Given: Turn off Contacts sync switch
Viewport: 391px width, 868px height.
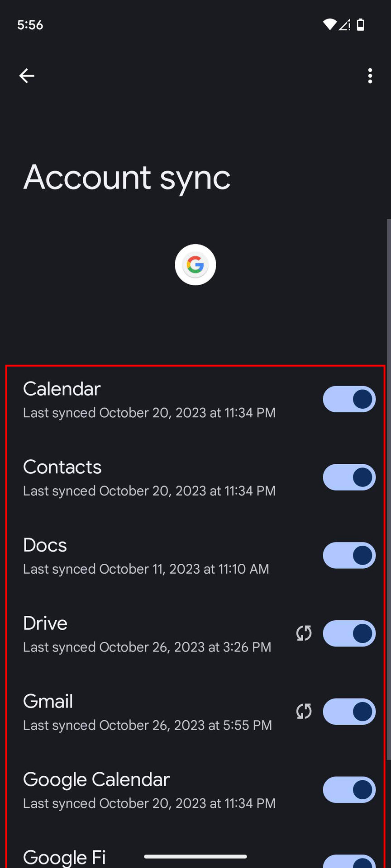Looking at the screenshot, I should [x=349, y=477].
